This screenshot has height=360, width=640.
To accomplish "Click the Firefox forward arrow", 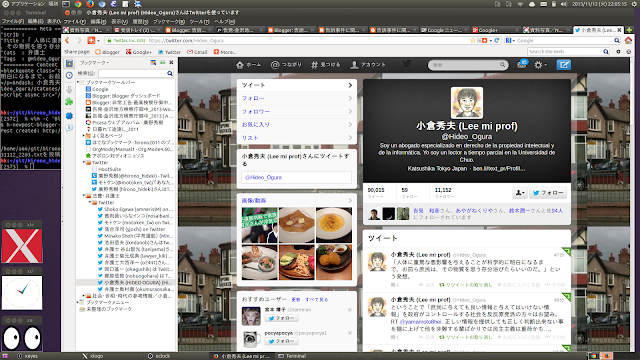I will pyautogui.click(x=80, y=40).
